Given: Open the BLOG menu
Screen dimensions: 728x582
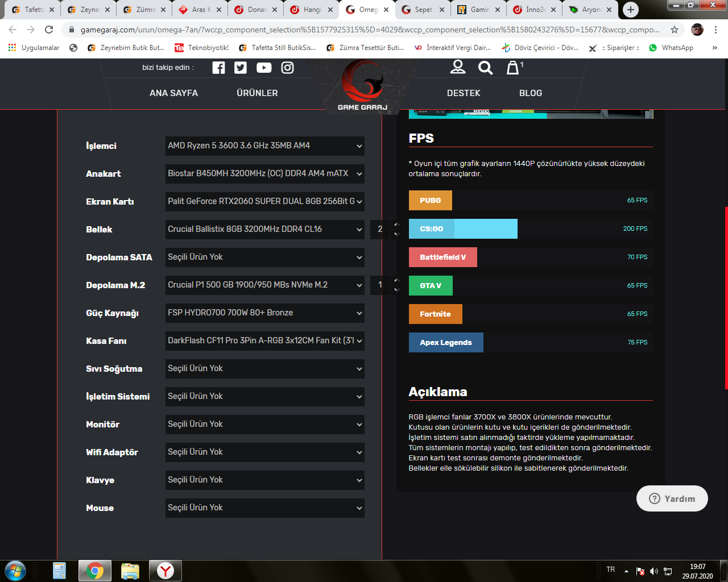Looking at the screenshot, I should (531, 93).
